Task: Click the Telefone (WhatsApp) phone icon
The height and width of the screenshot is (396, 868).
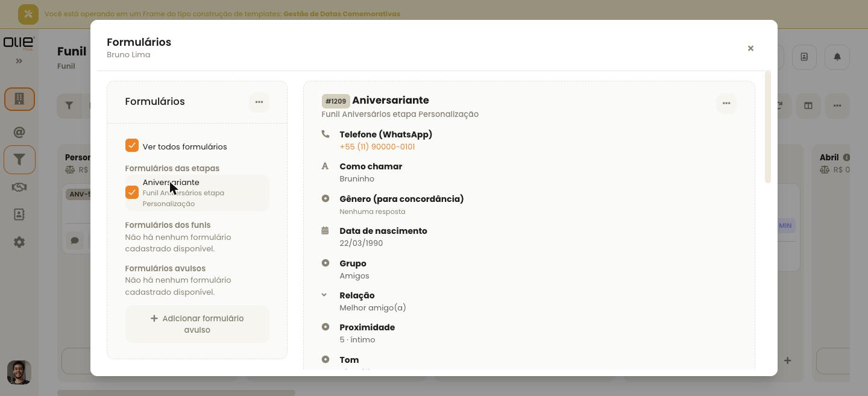Action: click(325, 134)
